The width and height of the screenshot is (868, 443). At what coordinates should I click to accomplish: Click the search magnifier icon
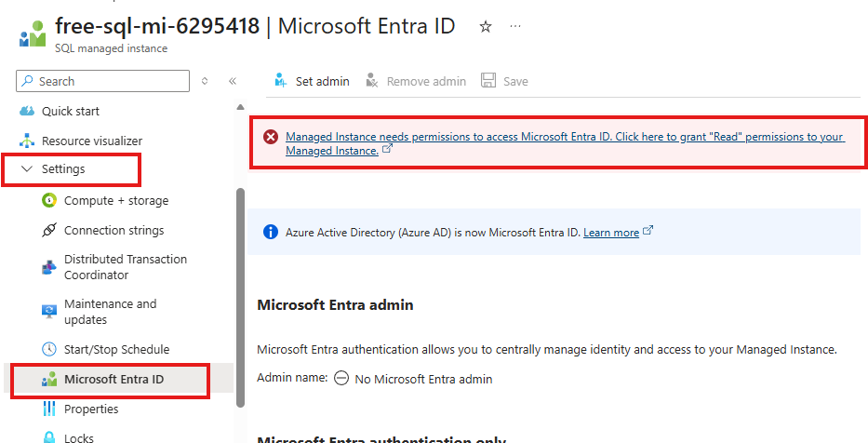pos(27,81)
